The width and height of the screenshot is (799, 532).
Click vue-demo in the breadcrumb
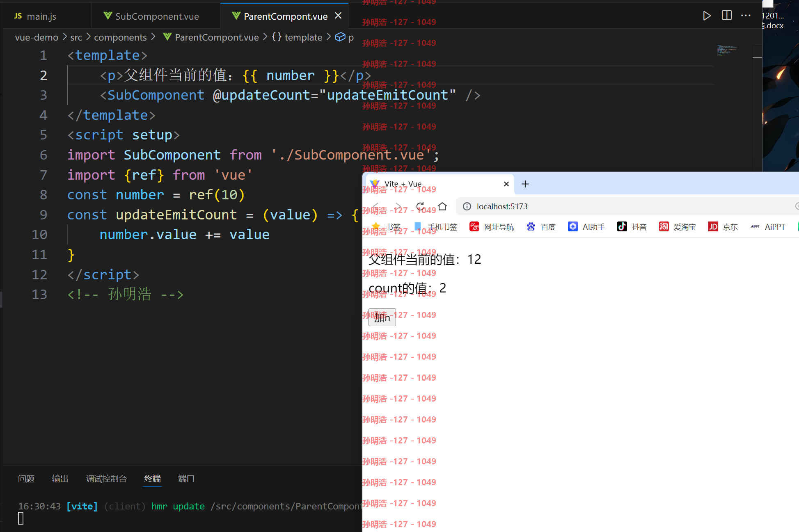pyautogui.click(x=37, y=37)
